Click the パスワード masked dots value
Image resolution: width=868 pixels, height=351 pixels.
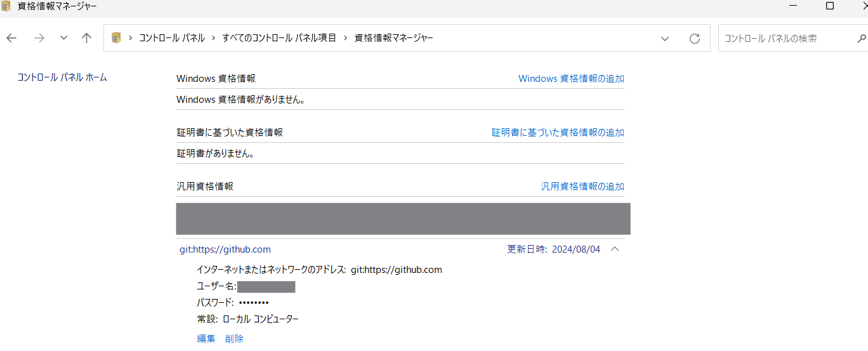tap(254, 303)
